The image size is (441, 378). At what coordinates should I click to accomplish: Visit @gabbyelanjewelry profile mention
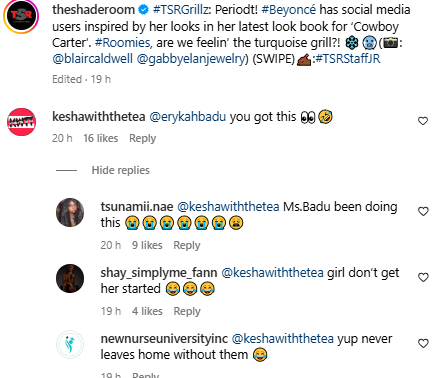pyautogui.click(x=191, y=59)
